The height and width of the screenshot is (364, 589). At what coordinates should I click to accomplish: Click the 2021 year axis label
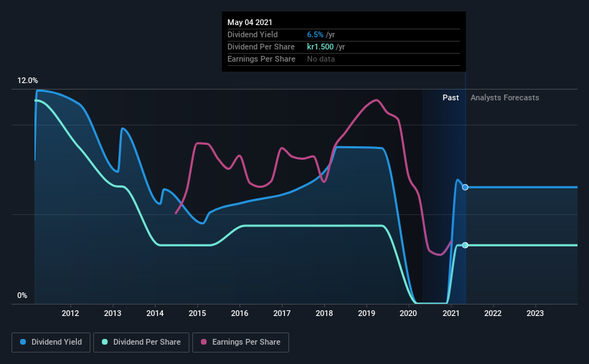pos(451,313)
